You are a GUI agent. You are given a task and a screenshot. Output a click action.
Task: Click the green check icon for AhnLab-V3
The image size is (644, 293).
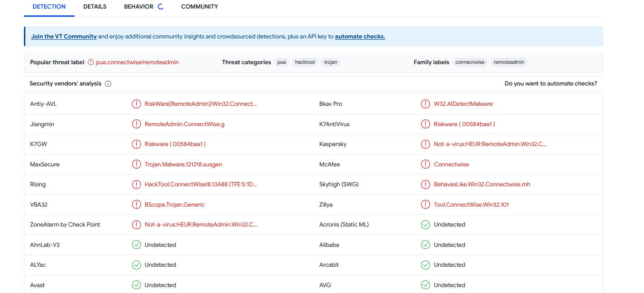(x=136, y=245)
